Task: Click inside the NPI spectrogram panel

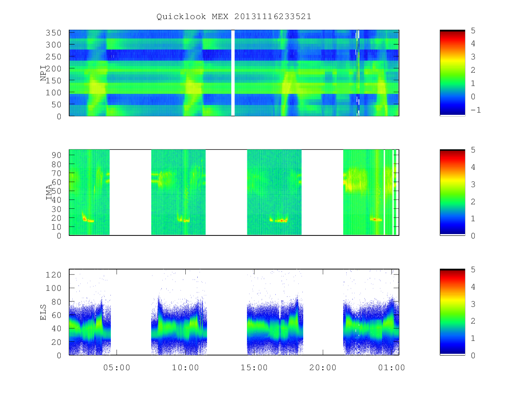Action: coord(234,73)
